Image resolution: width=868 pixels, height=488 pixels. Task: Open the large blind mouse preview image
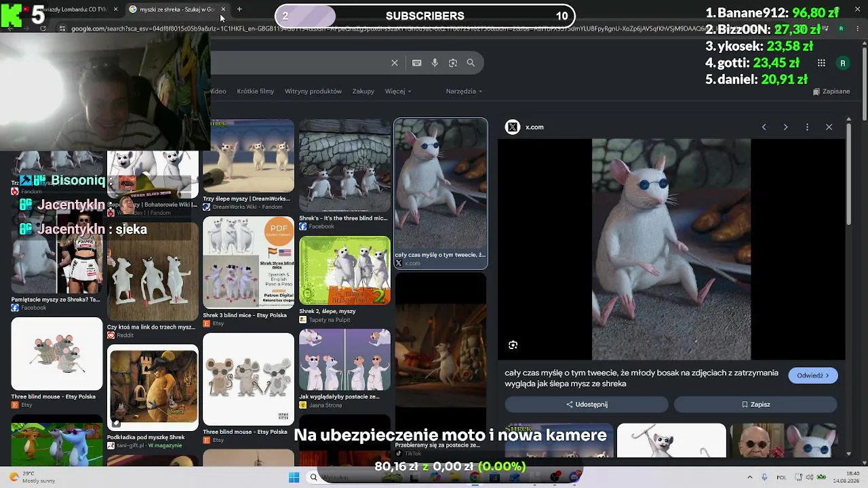[671, 249]
